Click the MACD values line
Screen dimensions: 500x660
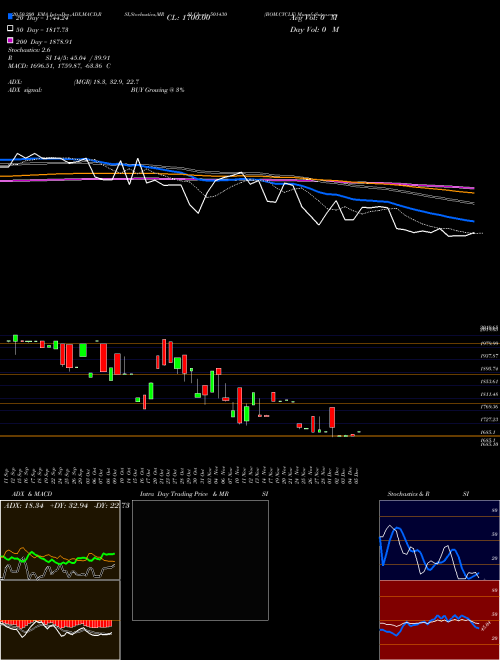click(59, 66)
